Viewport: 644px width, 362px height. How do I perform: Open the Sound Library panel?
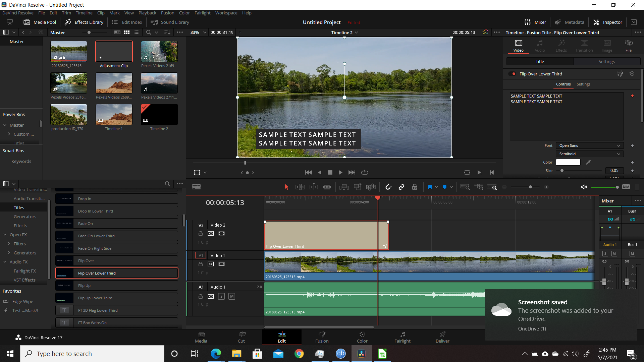point(170,22)
